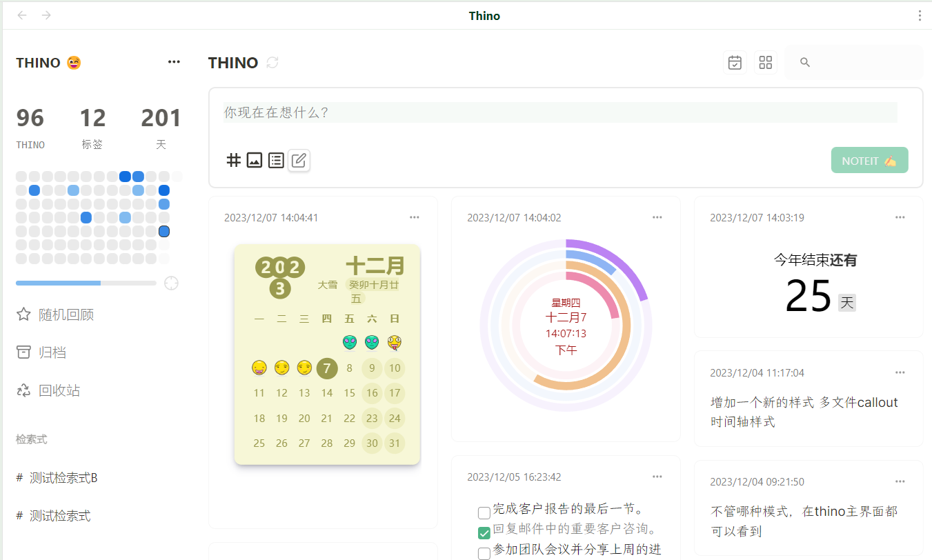Click the note text 不管哪种模式

pos(752,512)
